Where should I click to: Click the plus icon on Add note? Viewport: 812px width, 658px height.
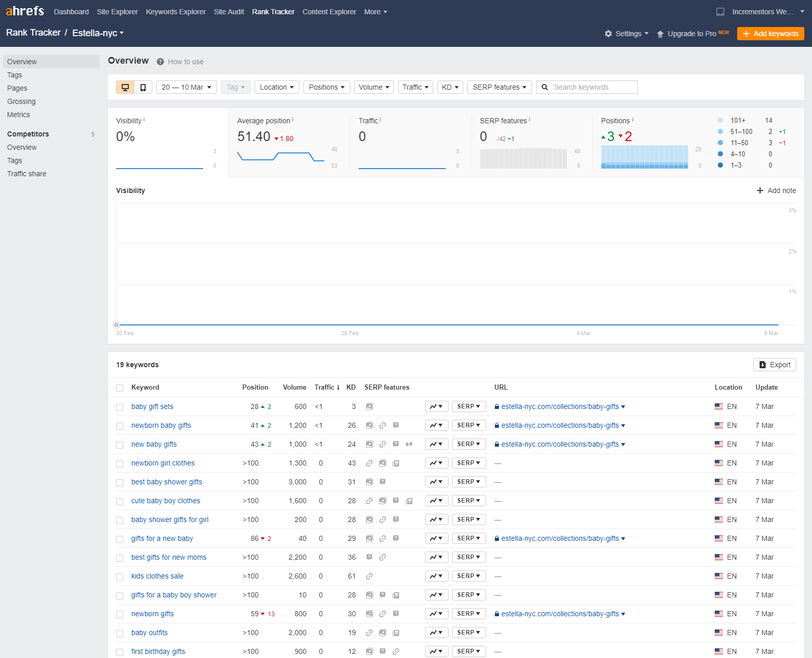pos(760,190)
